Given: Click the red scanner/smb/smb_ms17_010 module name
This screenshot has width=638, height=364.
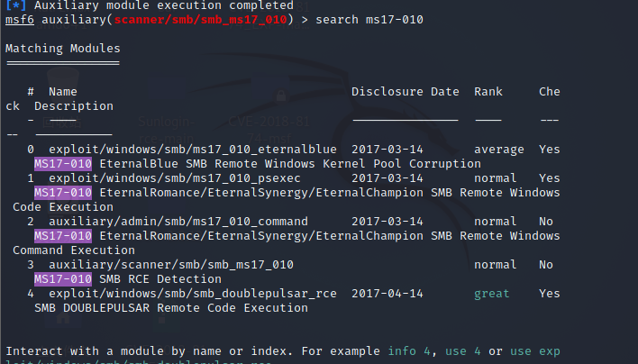Looking at the screenshot, I should (x=200, y=20).
